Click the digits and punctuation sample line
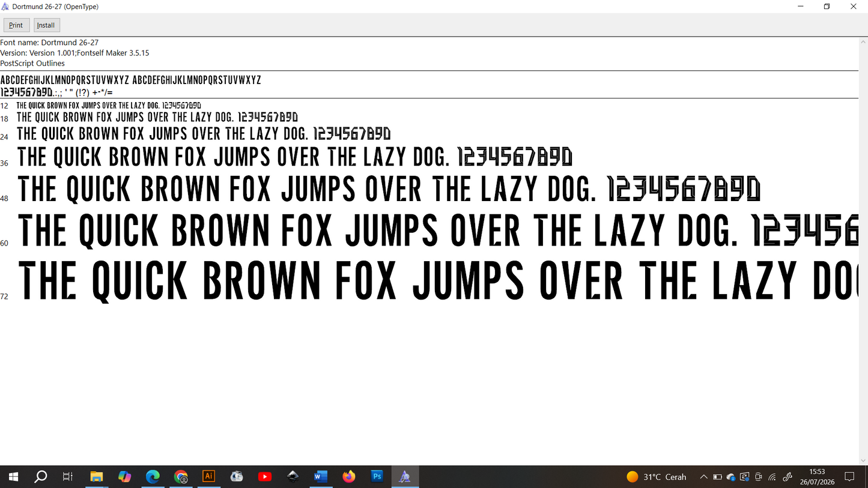The height and width of the screenshot is (488, 868). 56,92
